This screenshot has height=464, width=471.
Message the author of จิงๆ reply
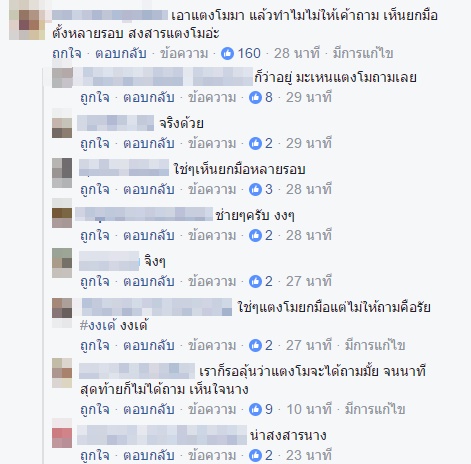pos(212,281)
